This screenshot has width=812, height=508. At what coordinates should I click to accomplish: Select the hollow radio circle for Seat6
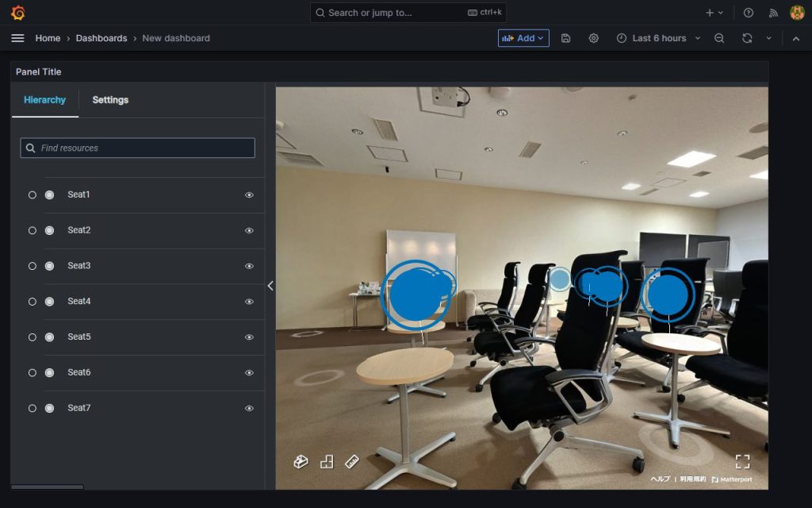[x=32, y=373]
